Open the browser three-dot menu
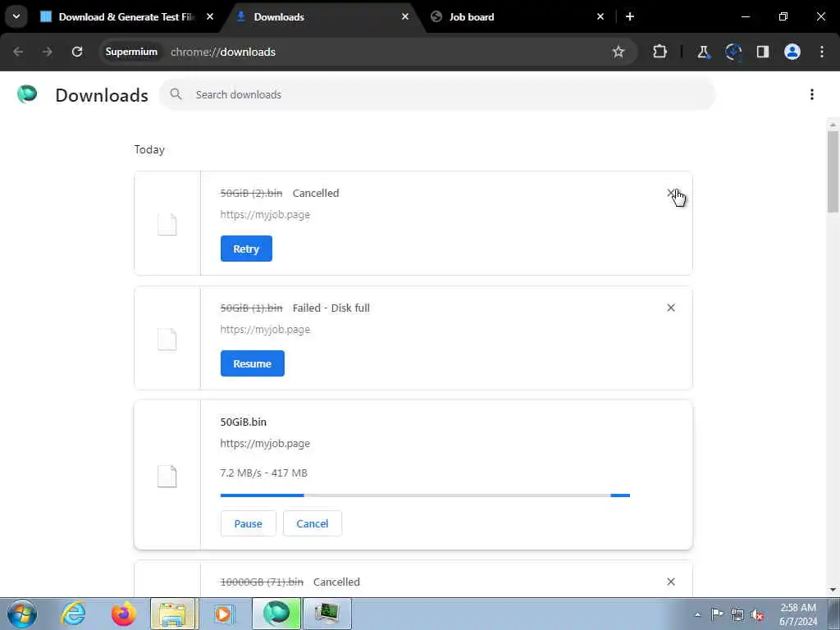This screenshot has height=630, width=840. point(822,52)
